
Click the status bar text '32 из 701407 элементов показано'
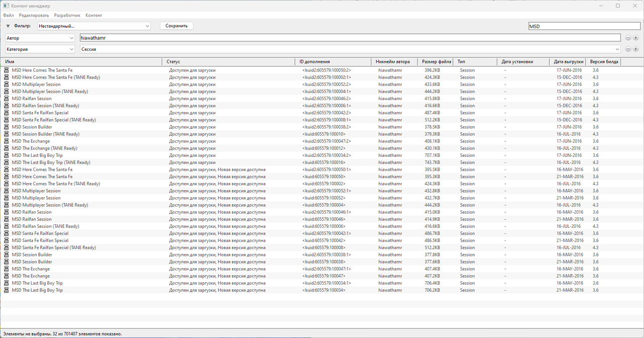87,333
